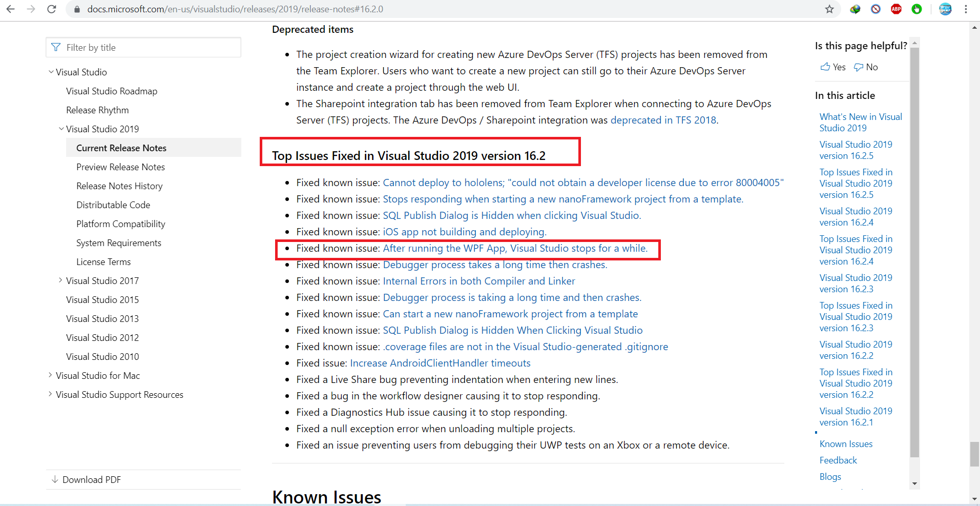Open Release Notes History
This screenshot has height=506, width=980.
coord(119,186)
